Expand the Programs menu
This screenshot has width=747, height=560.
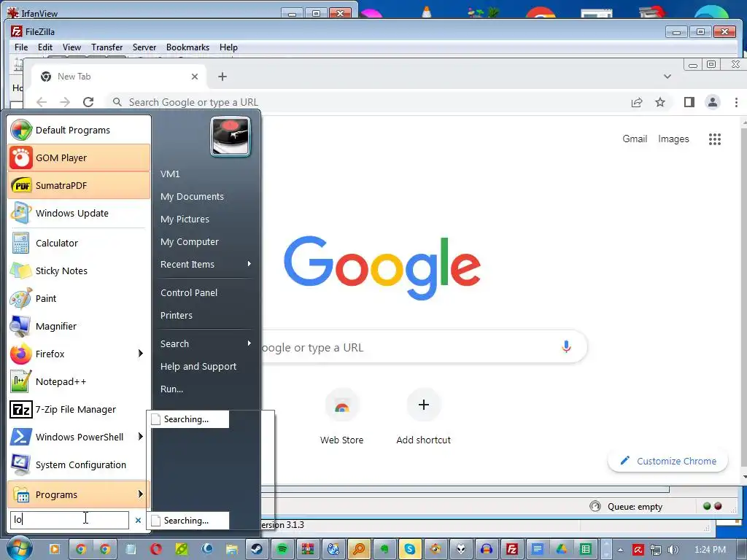coord(79,494)
